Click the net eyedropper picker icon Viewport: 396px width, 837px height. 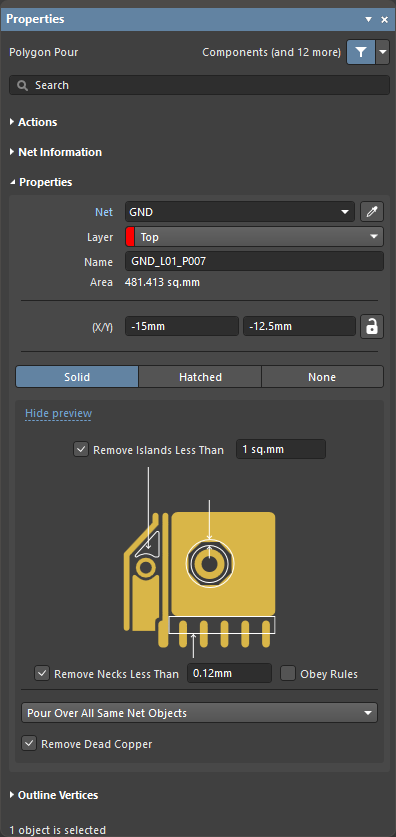[x=371, y=212]
